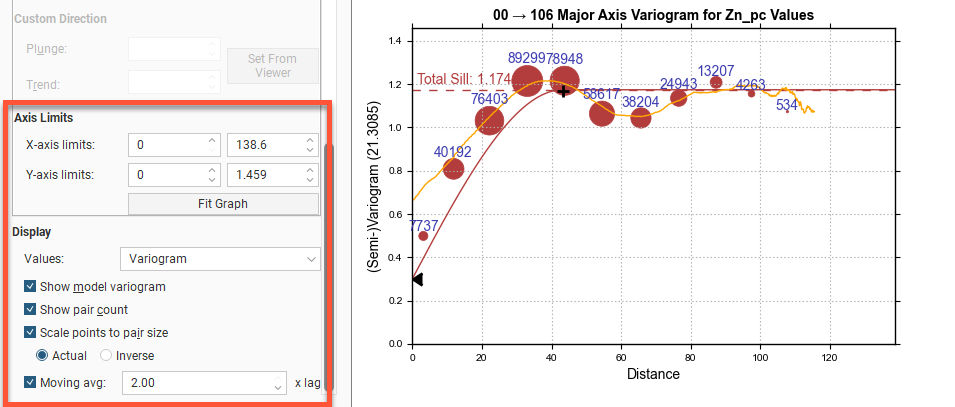Open the Values dropdown showing Variogram
955x407 pixels.
tap(219, 259)
